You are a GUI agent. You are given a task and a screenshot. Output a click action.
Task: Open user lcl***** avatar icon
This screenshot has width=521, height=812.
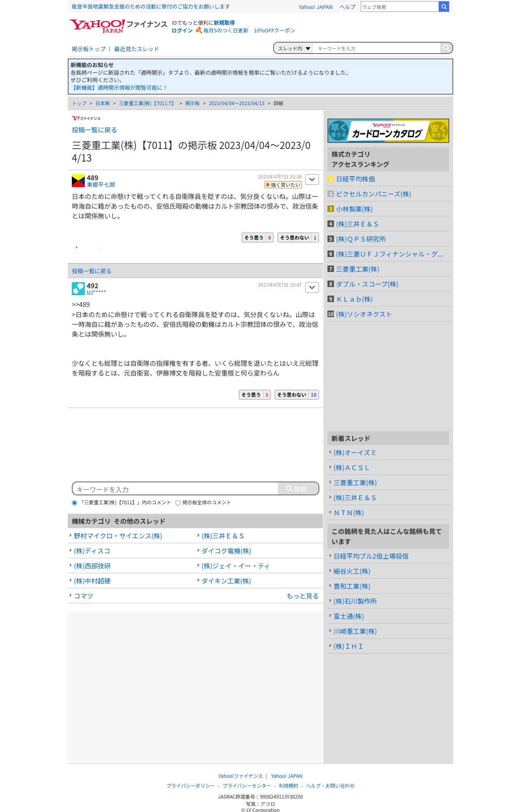(x=78, y=289)
